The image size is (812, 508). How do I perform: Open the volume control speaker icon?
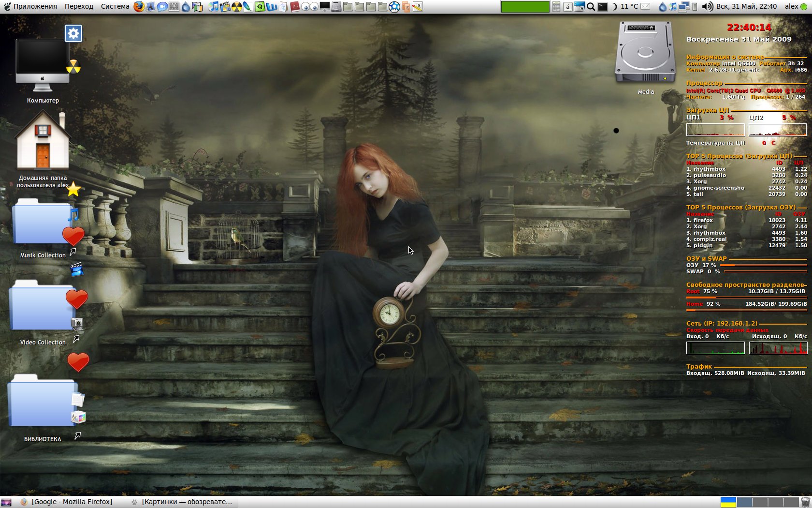click(x=707, y=7)
